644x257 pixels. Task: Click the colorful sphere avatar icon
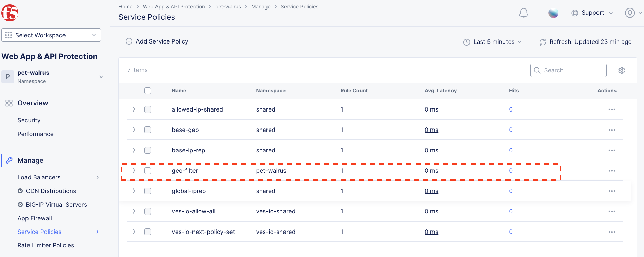click(553, 13)
